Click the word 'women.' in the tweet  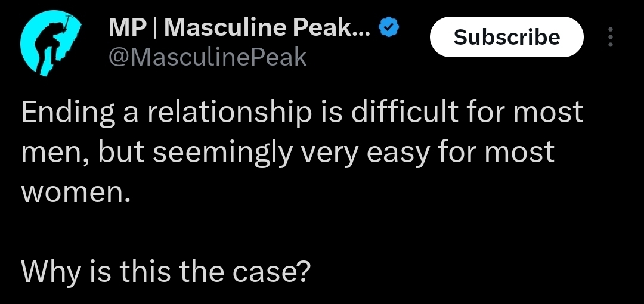76,194
